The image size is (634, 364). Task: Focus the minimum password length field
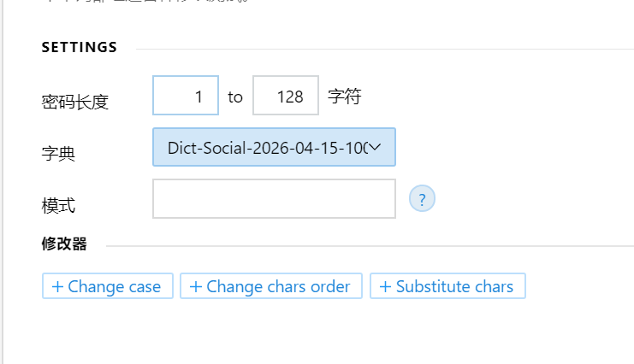[x=186, y=96]
